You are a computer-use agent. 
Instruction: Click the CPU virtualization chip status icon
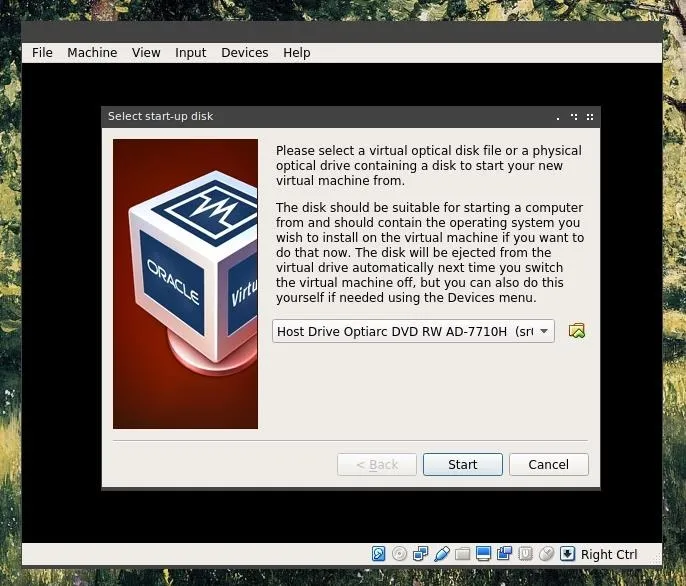click(x=525, y=554)
